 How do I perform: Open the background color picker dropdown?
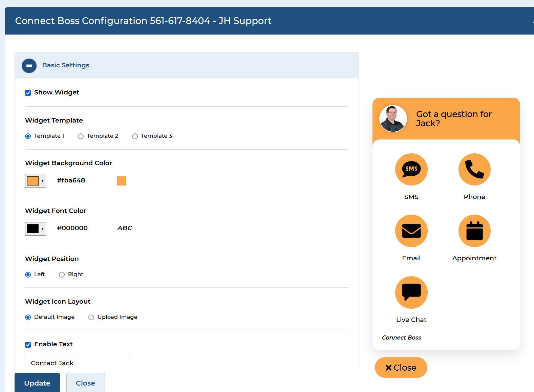[x=36, y=181]
